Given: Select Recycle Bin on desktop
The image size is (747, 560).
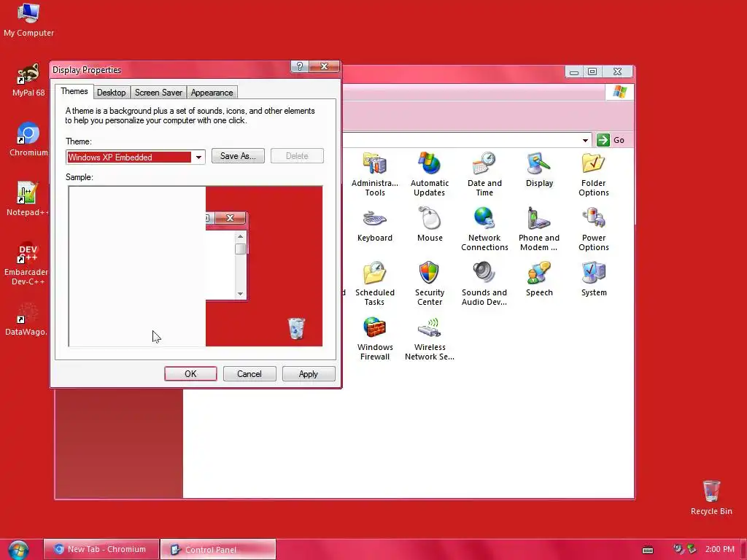Looking at the screenshot, I should [x=711, y=497].
